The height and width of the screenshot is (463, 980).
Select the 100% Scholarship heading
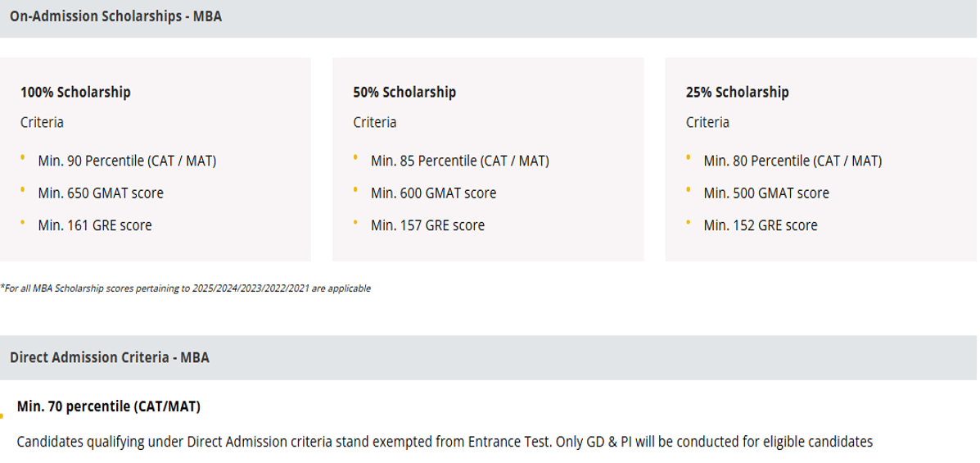(x=75, y=92)
